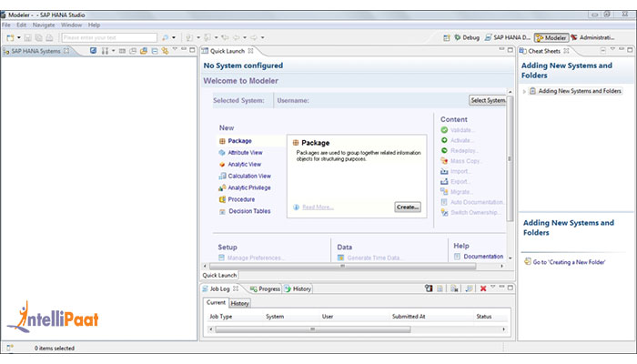
Task: Open the Window menu
Action: pos(72,25)
